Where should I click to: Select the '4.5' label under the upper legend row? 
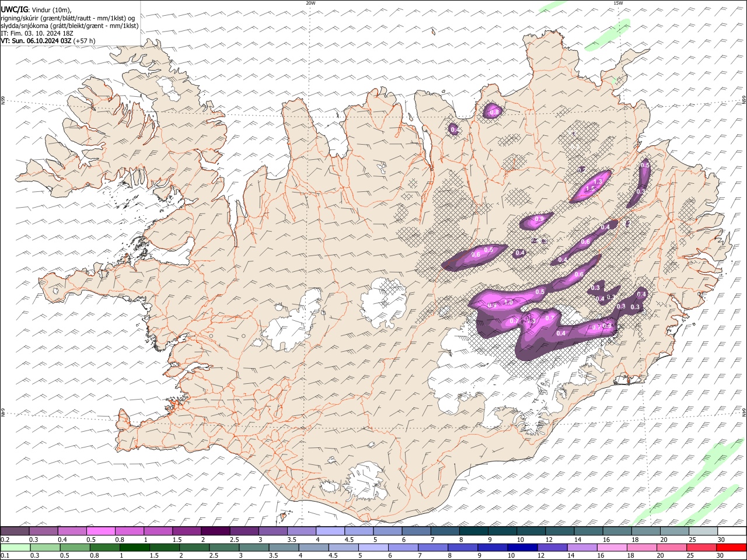point(349,540)
